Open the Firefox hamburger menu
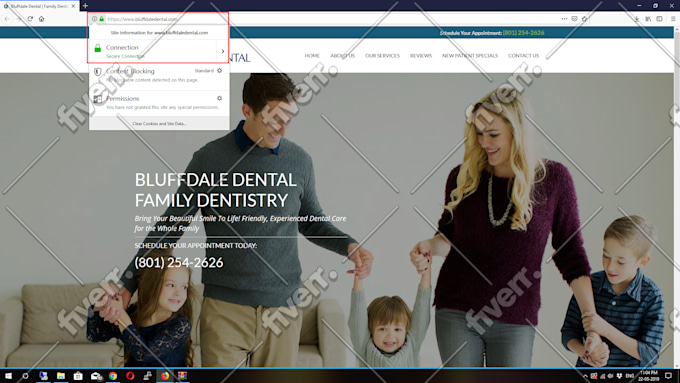 (673, 19)
